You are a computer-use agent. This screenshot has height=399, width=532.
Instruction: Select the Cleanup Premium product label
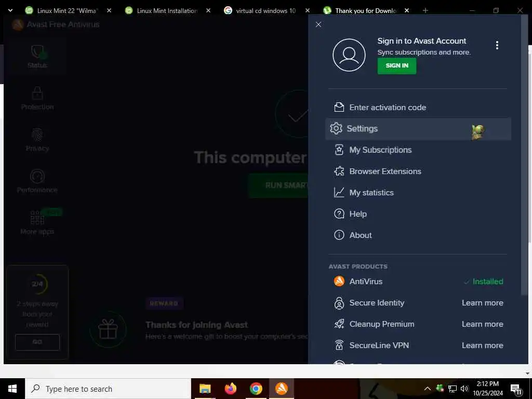[382, 324]
